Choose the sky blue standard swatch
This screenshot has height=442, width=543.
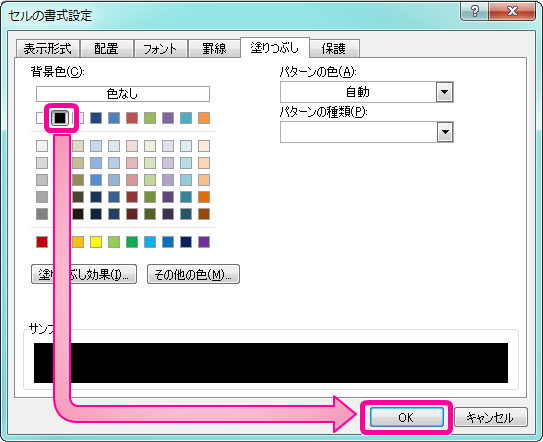pos(150,242)
